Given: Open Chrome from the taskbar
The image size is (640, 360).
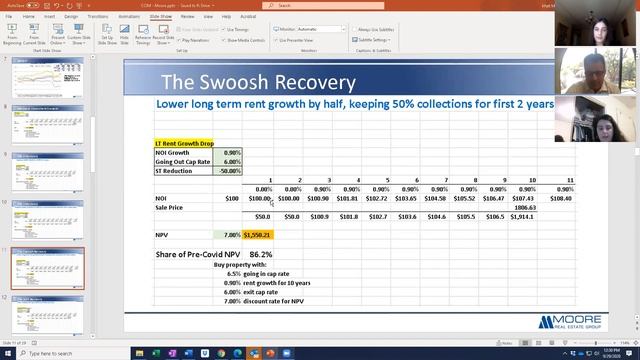Looking at the screenshot, I should pos(221,353).
